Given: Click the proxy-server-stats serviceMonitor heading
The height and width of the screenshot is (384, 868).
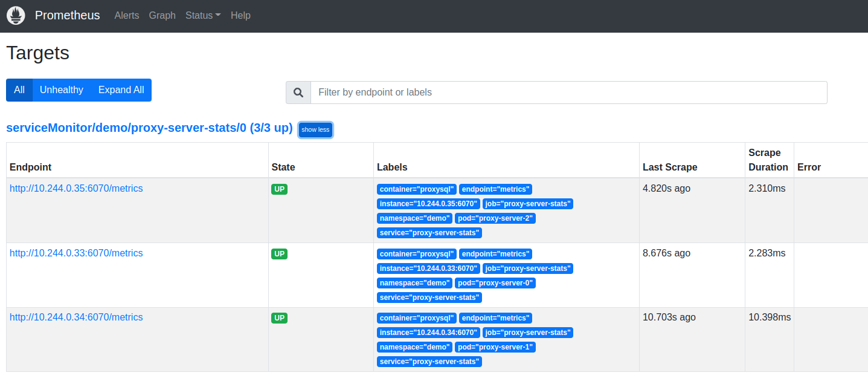Looking at the screenshot, I should tap(149, 128).
